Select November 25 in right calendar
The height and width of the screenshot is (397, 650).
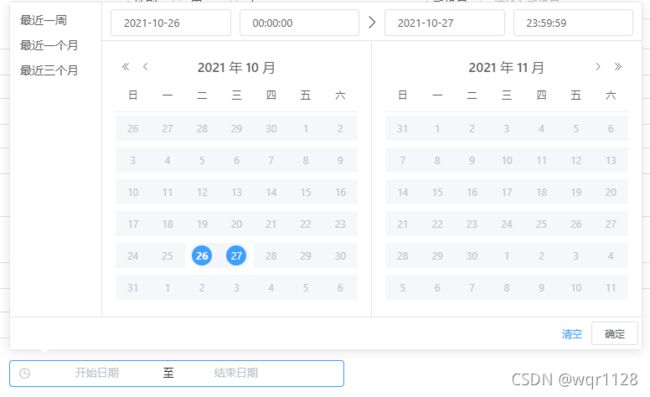(x=541, y=224)
